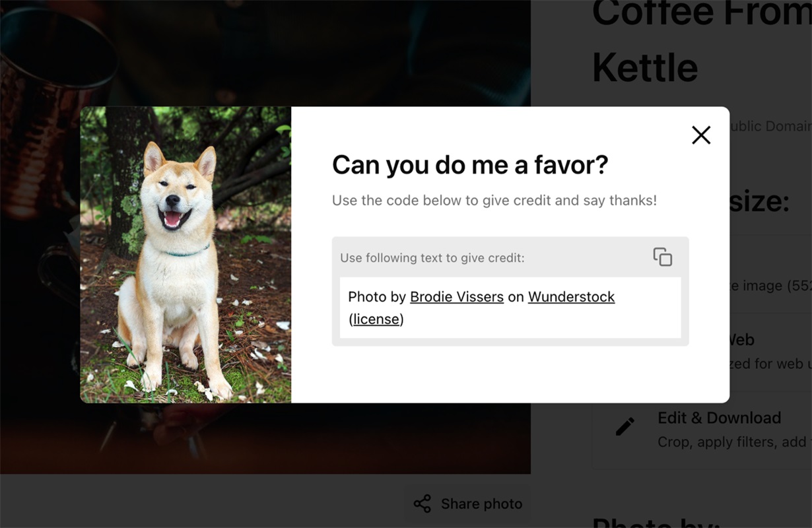The width and height of the screenshot is (812, 528).
Task: Click the 'Use the code below' subtitle text
Action: (494, 201)
